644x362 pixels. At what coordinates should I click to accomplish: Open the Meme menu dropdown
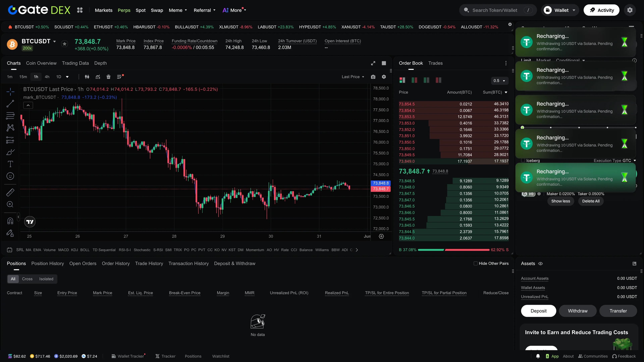point(178,10)
